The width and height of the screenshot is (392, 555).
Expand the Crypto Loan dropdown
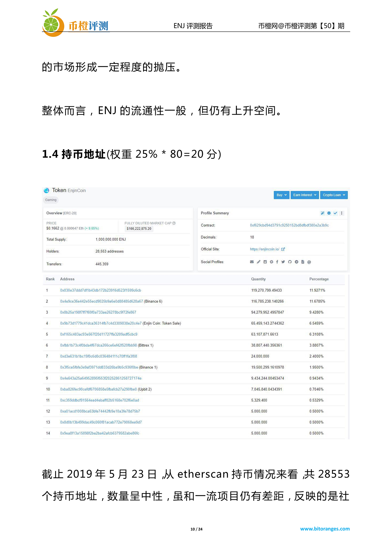pyautogui.click(x=334, y=195)
